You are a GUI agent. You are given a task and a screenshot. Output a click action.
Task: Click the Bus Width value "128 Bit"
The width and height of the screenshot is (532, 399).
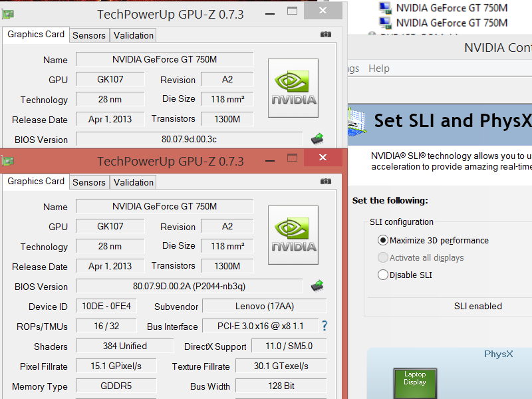281,386
